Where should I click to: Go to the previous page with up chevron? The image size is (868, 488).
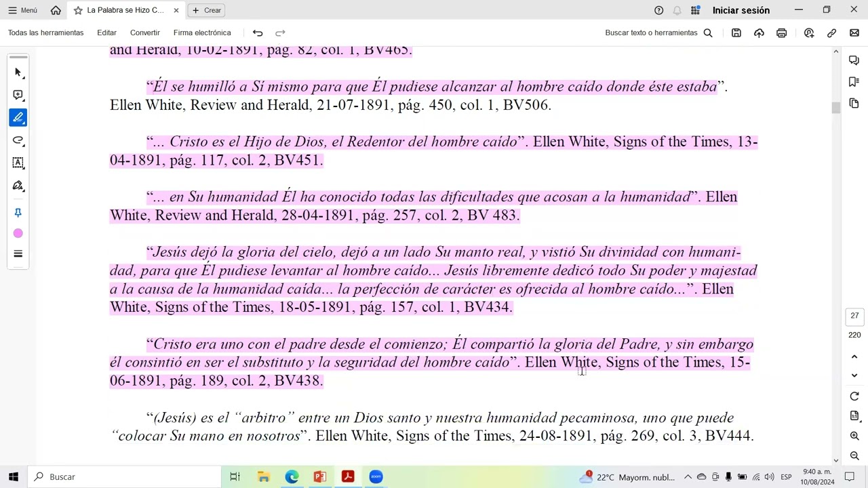pyautogui.click(x=854, y=357)
